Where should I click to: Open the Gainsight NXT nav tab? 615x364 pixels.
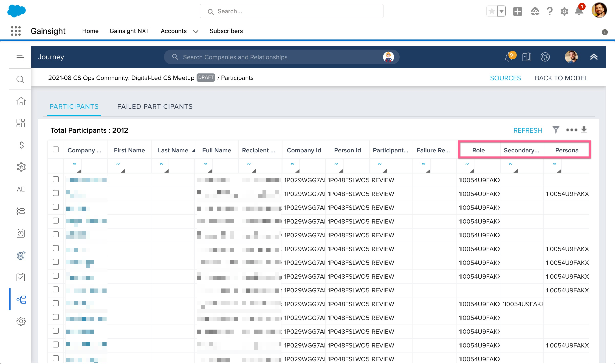coord(130,31)
